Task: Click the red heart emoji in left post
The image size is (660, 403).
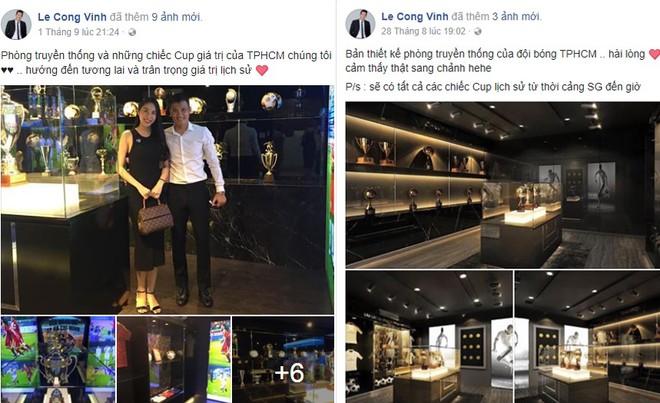Action: [262, 70]
